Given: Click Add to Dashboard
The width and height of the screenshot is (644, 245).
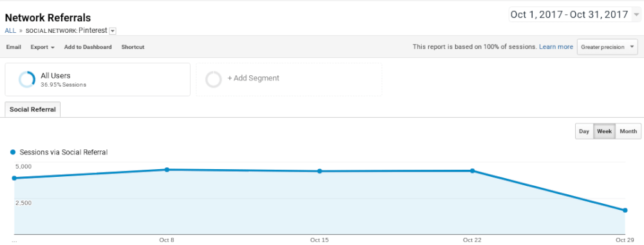Looking at the screenshot, I should tap(88, 47).
